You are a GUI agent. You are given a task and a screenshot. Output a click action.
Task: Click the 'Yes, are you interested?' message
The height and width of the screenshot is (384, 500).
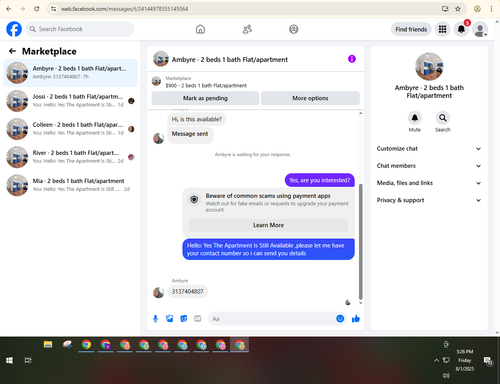click(x=319, y=180)
